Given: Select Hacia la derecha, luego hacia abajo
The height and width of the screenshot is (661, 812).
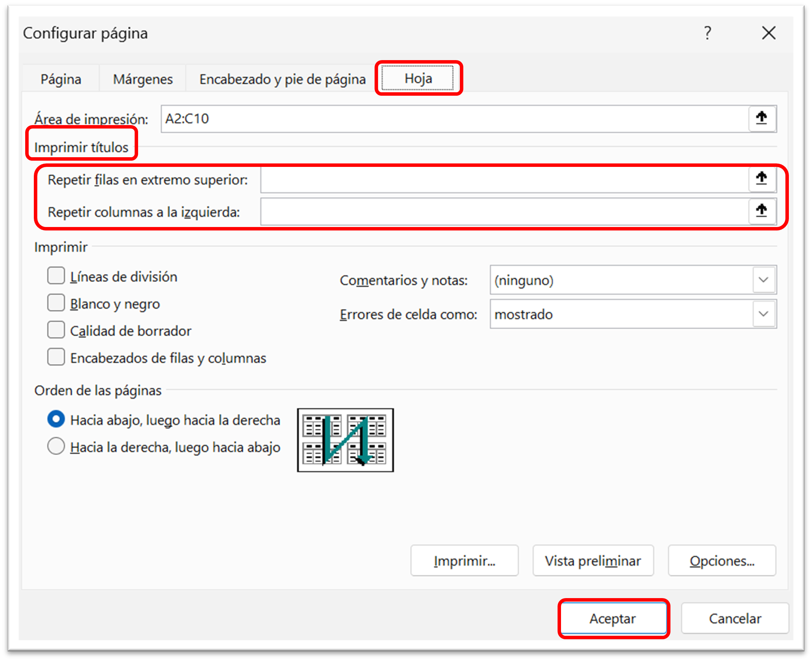Looking at the screenshot, I should click(x=56, y=446).
